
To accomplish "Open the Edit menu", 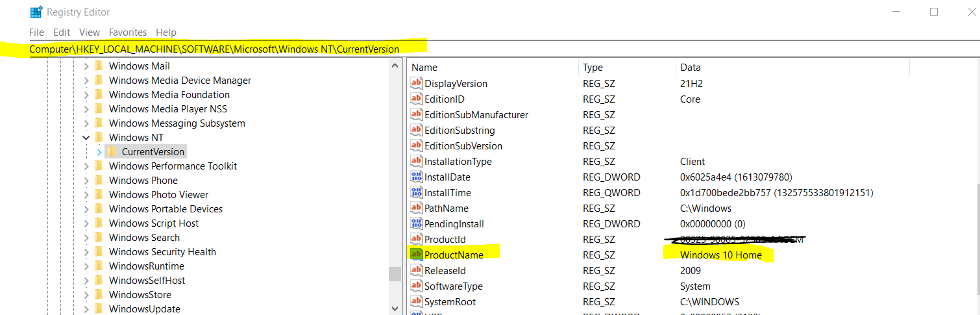I will click(62, 32).
